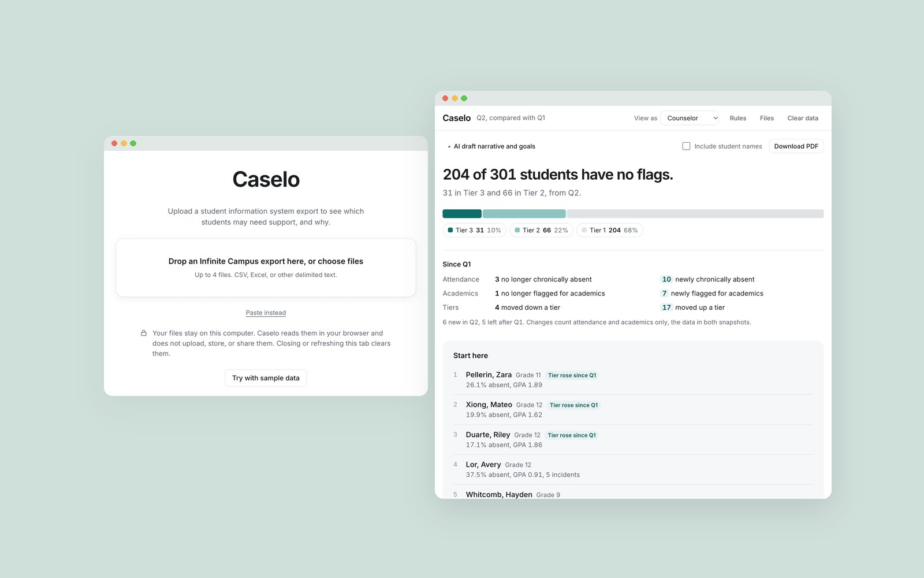Viewport: 924px width, 578px height.
Task: Click the 10 newly chronically absent count
Action: pos(666,279)
